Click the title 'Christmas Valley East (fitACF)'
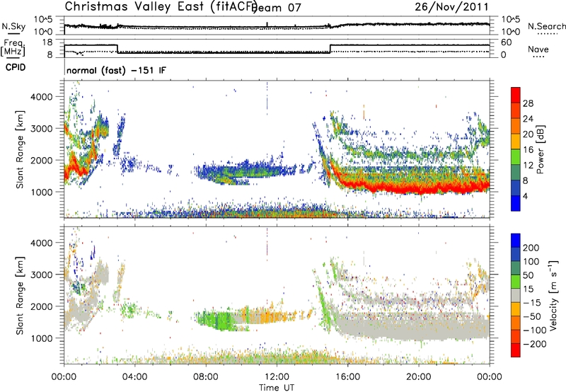Image resolution: width=566 pixels, height=392 pixels. pos(161,6)
